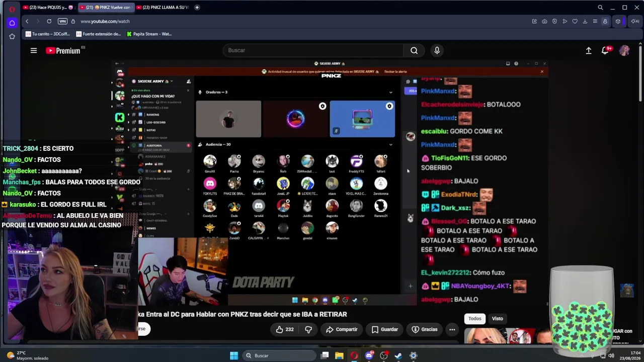Open YouTube account avatar menu
644x362 pixels.
click(x=624, y=50)
